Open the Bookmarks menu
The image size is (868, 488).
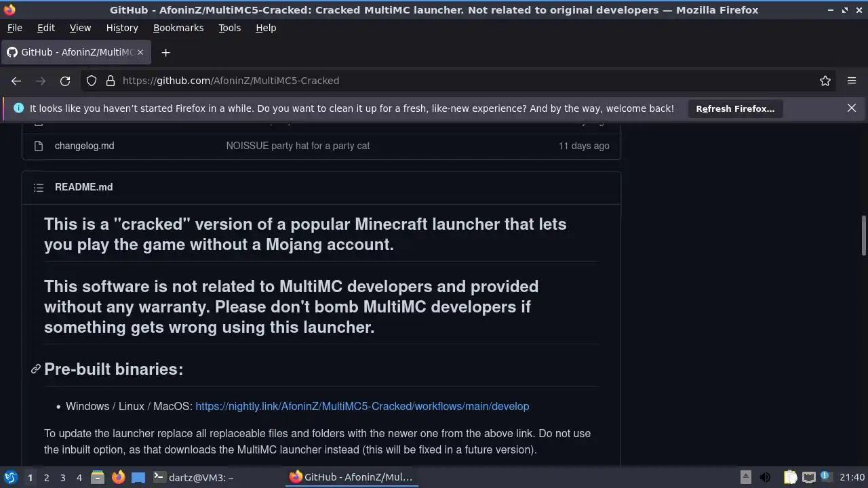pos(178,28)
